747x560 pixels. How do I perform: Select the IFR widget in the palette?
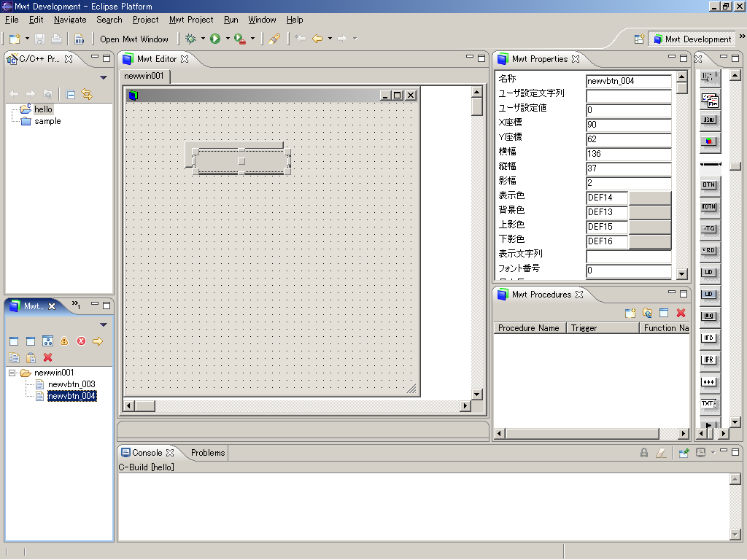(709, 360)
